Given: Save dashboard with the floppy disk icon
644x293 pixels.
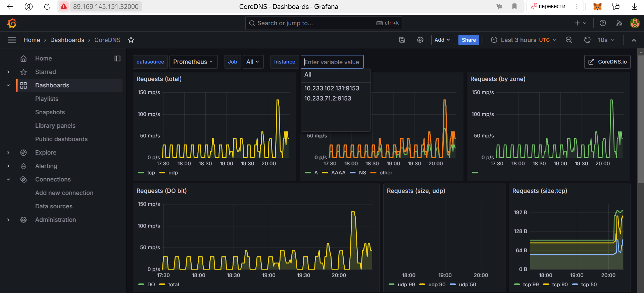Looking at the screenshot, I should coord(402,40).
